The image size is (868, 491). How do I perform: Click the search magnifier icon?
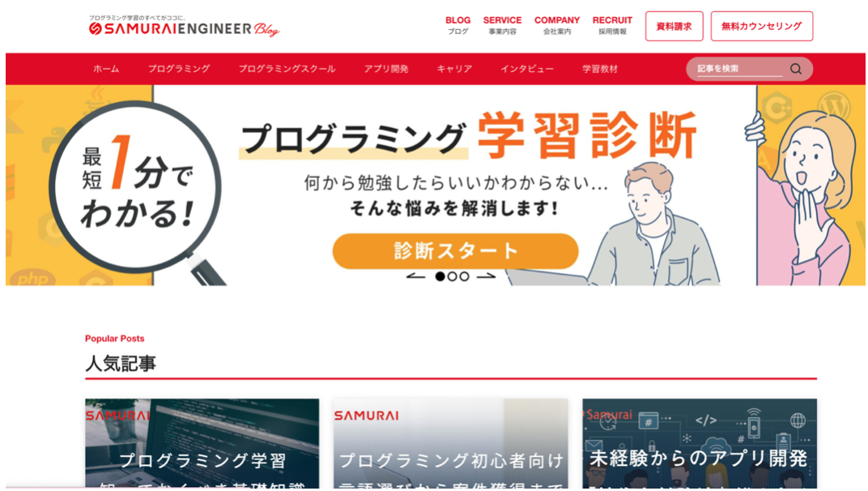[x=795, y=69]
